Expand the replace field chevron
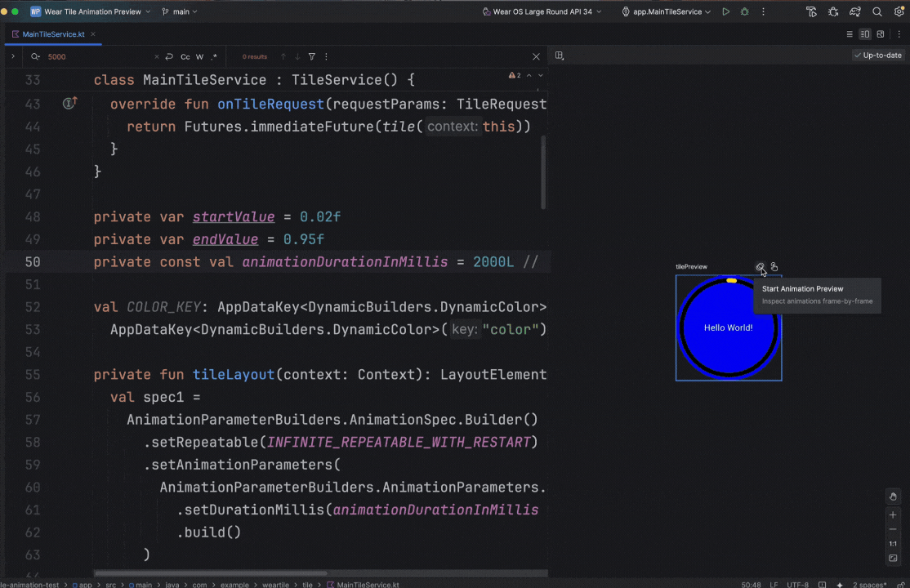 pyautogui.click(x=13, y=56)
